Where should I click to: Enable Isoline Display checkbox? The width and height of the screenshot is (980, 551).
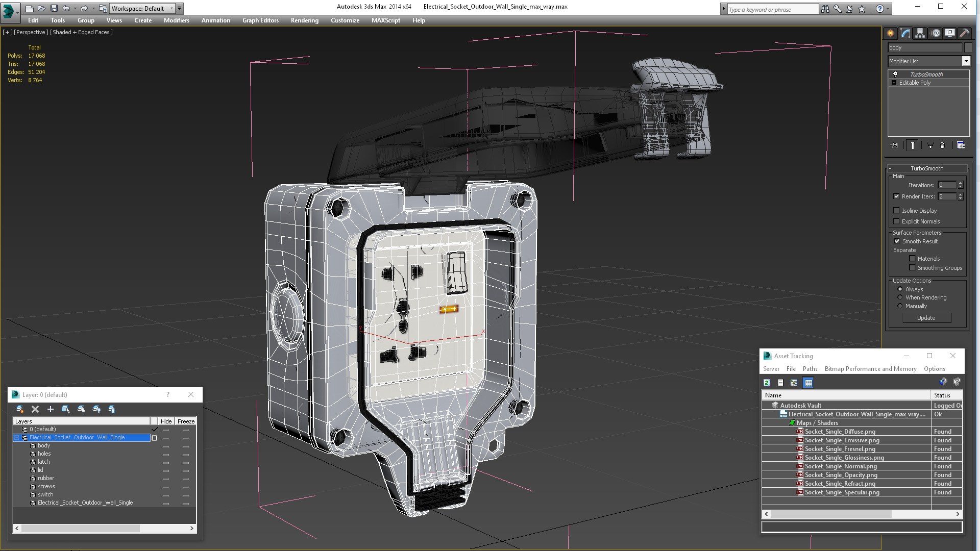point(896,211)
